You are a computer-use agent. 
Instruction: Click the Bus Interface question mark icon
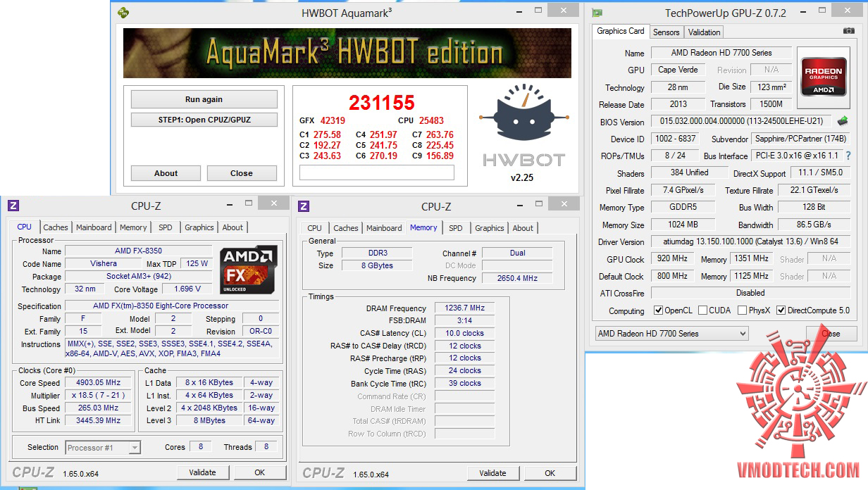pos(848,156)
